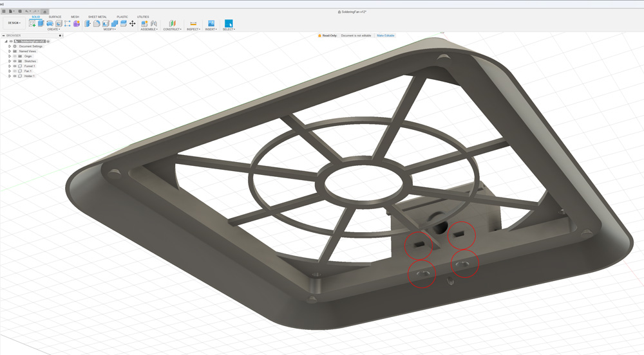644x355 pixels.
Task: Click the Construct plane icon
Action: [x=172, y=24]
